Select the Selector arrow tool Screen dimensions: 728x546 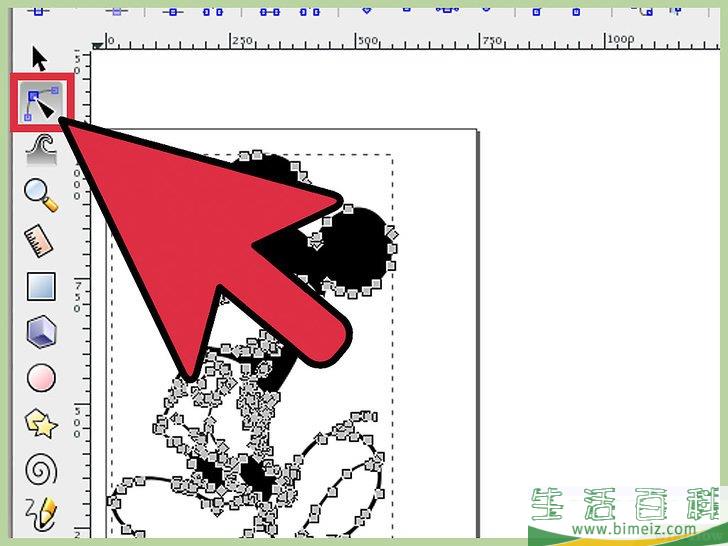tap(39, 58)
